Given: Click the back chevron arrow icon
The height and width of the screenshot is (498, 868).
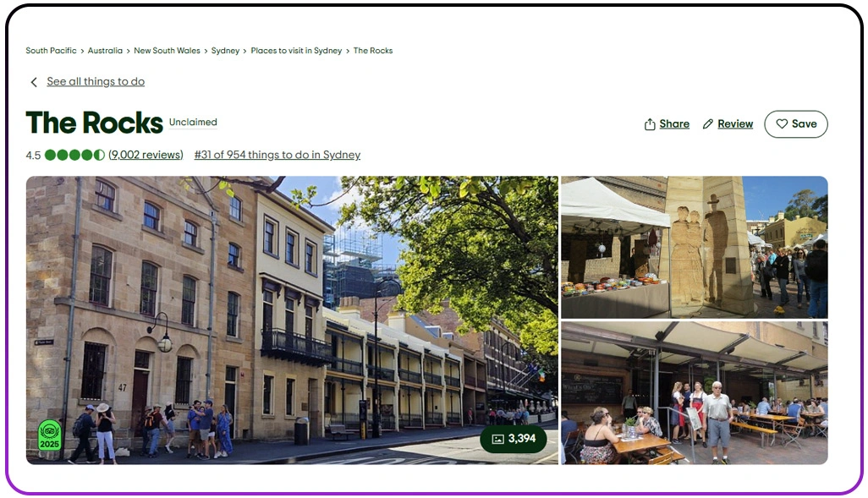Looking at the screenshot, I should click(x=34, y=82).
